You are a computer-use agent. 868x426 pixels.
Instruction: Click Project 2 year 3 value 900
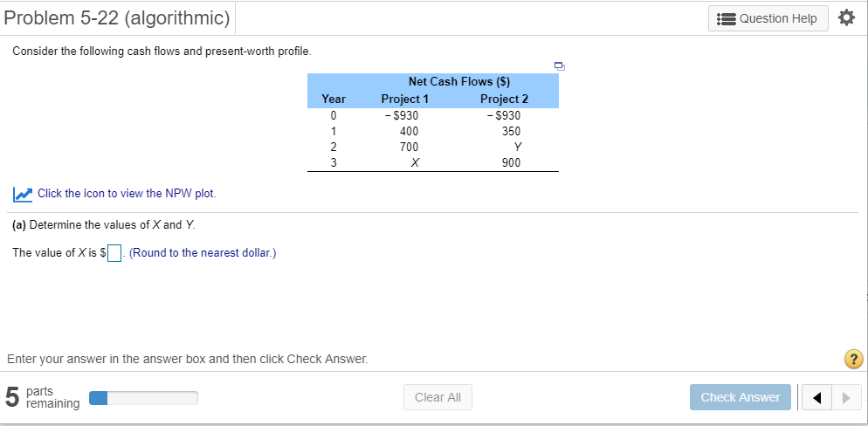pyautogui.click(x=511, y=163)
